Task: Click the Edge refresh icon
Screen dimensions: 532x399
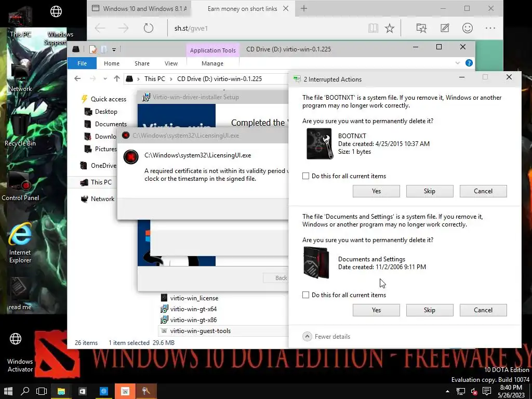Action: tap(148, 28)
